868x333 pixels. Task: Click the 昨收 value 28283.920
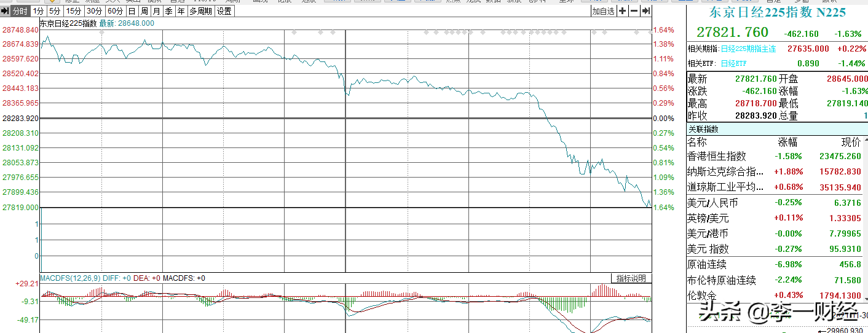point(756,116)
